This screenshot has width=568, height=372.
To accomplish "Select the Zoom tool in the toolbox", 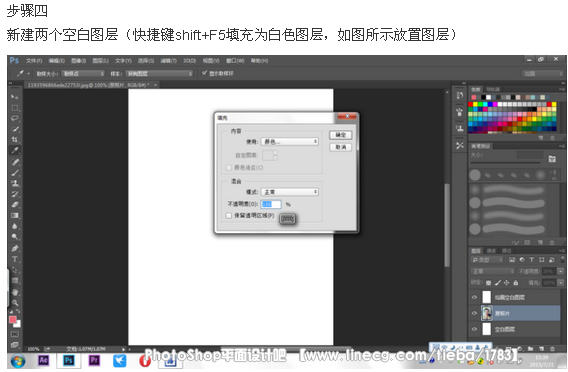I will (14, 302).
